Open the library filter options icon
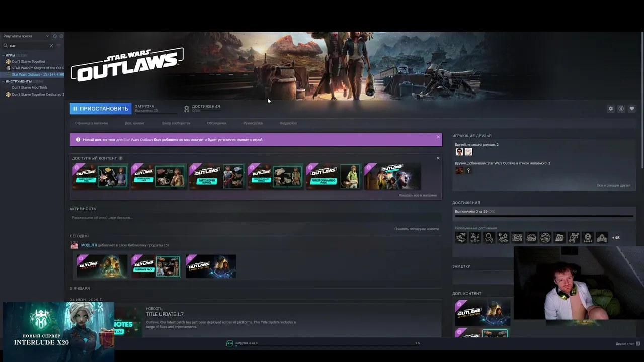The height and width of the screenshot is (362, 644). click(58, 46)
